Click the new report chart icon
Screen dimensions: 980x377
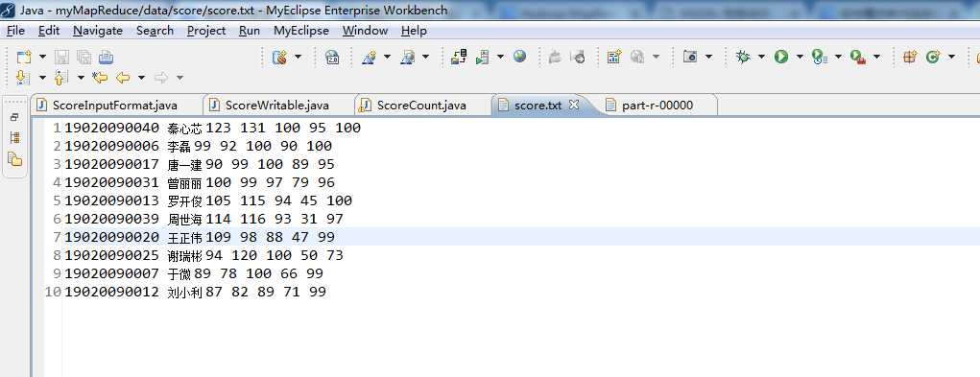click(614, 58)
